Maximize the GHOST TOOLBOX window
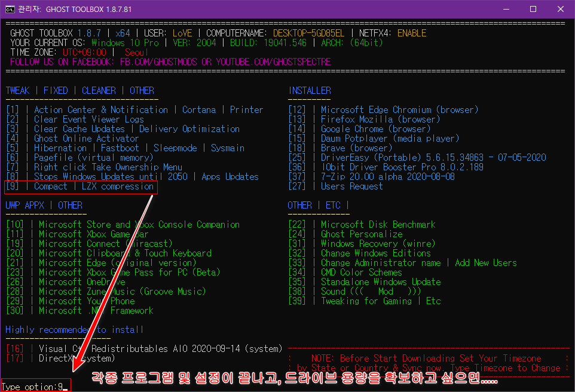This screenshot has height=392, width=575. tap(533, 9)
